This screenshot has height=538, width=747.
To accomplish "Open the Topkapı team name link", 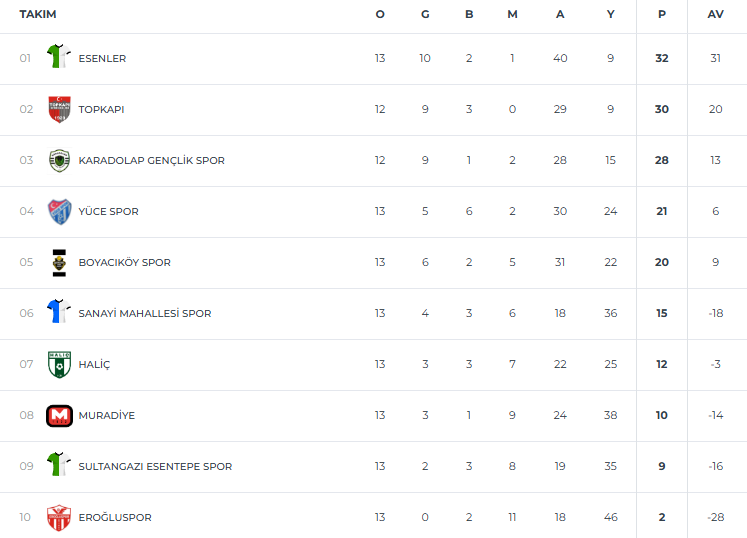I will point(101,109).
